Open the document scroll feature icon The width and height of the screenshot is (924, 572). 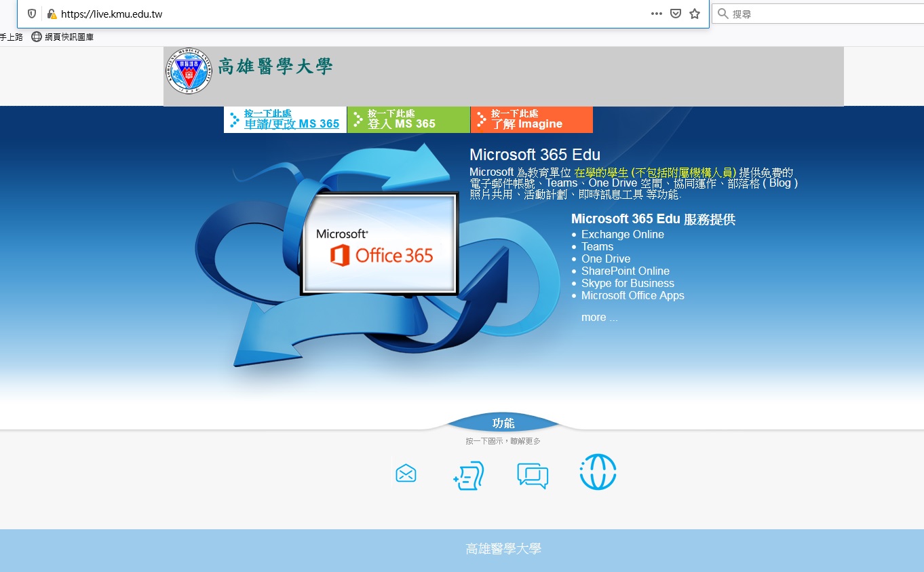point(469,475)
